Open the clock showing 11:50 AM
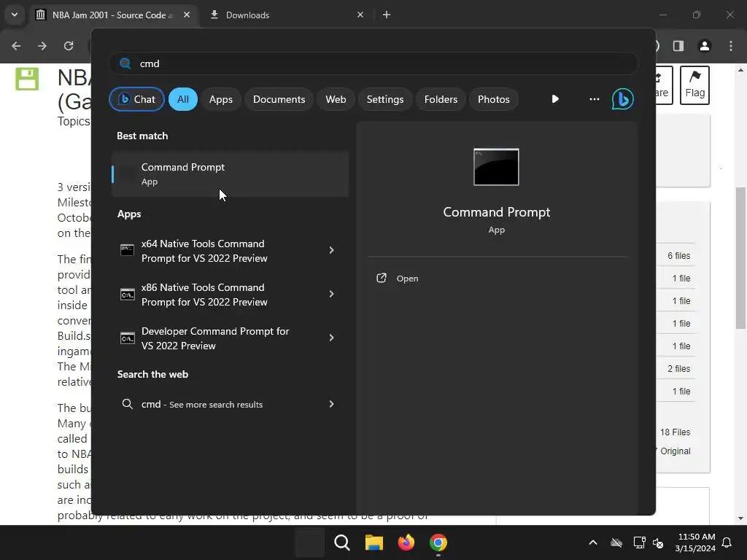747x560 pixels. (x=695, y=542)
